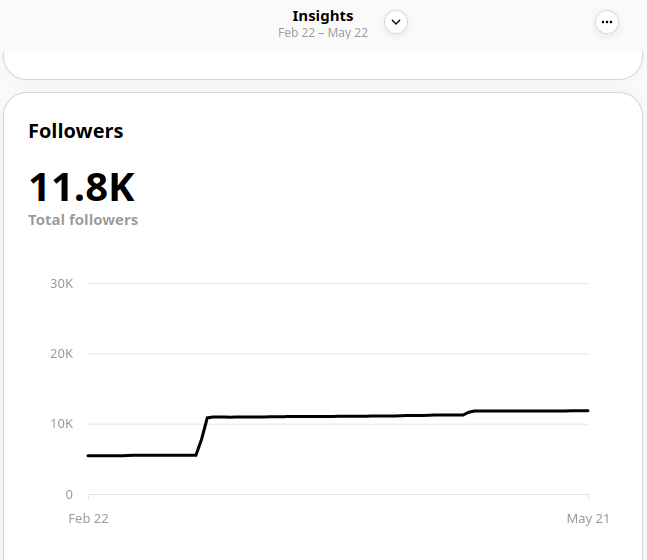The width and height of the screenshot is (647, 560).
Task: Click the 30K horizontal gridline
Action: pos(340,284)
